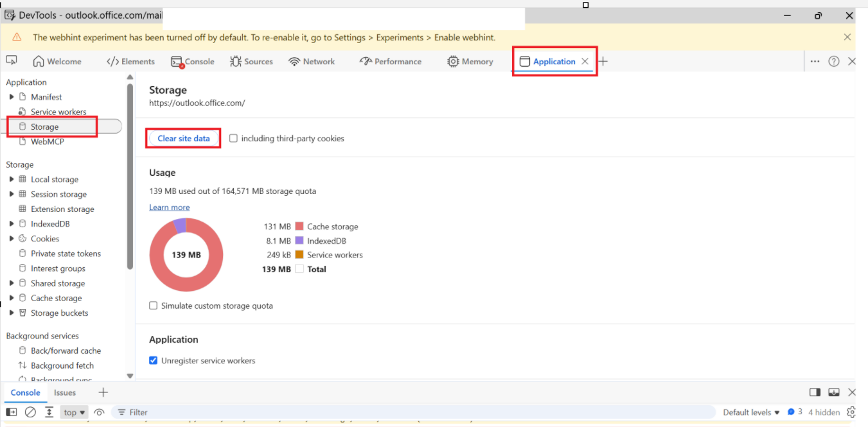Switch to the Elements tab
This screenshot has height=427, width=868.
130,62
